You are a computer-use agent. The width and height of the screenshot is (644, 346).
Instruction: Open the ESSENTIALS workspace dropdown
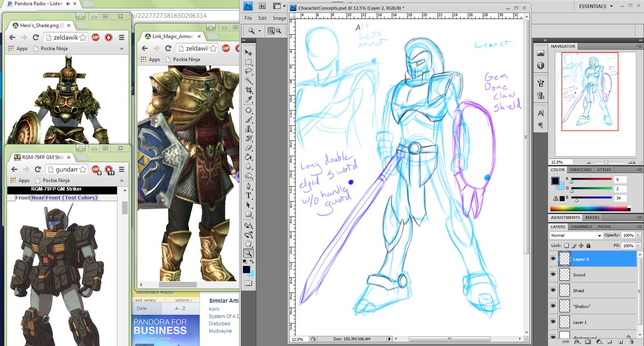(x=596, y=6)
